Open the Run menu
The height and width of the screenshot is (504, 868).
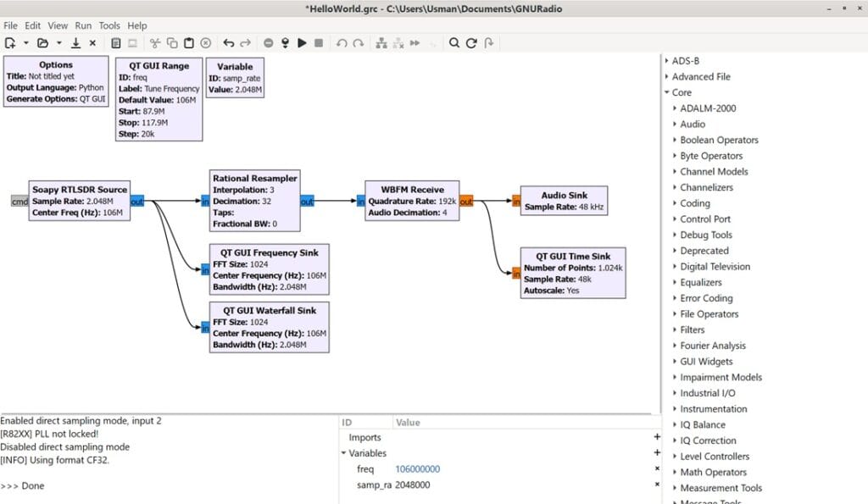click(x=83, y=25)
